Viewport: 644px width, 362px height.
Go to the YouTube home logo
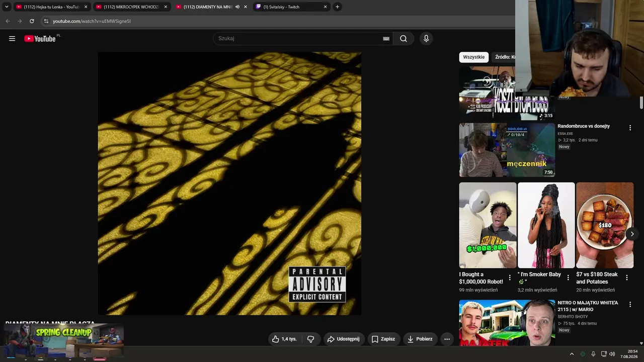(x=40, y=39)
